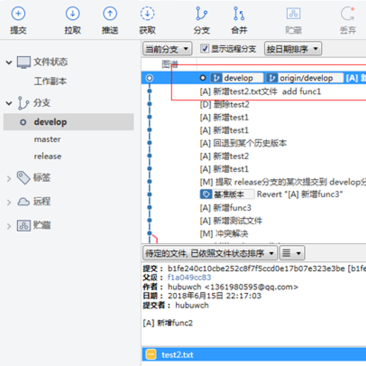Viewport: 366px width, 366px height.
Task: Select commit '[M] 提取 release分支的某次提交到 develop'
Action: point(283,182)
